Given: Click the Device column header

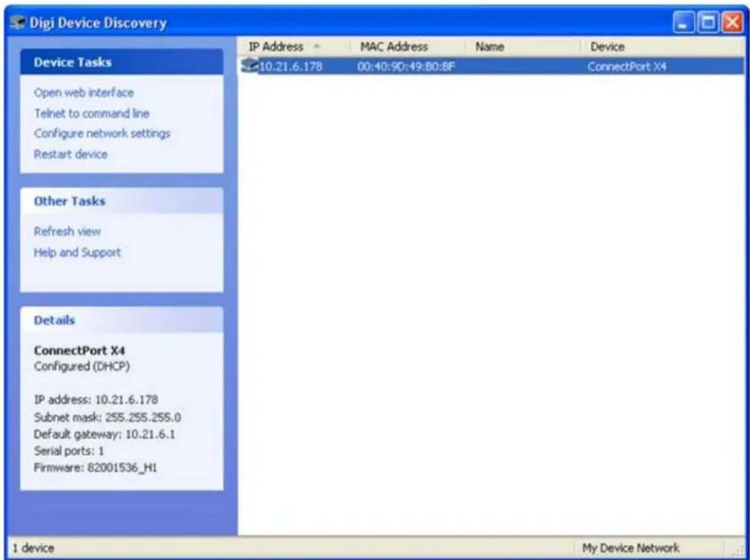Looking at the screenshot, I should (x=663, y=47).
